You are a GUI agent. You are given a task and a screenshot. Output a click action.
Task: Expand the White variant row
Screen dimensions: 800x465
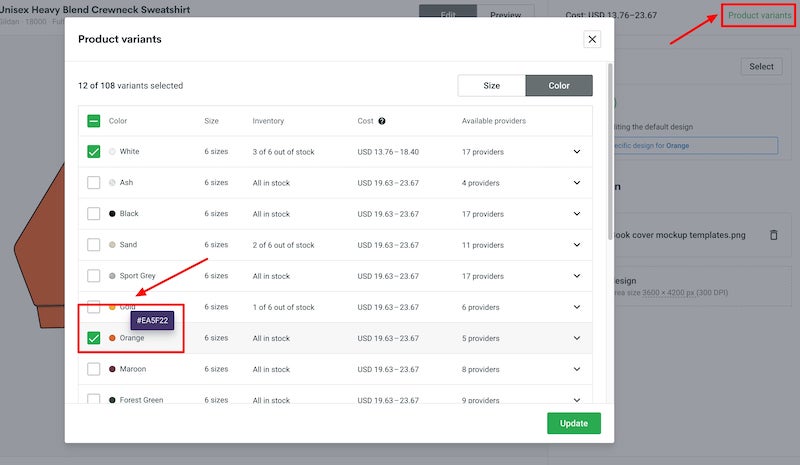pyautogui.click(x=576, y=152)
